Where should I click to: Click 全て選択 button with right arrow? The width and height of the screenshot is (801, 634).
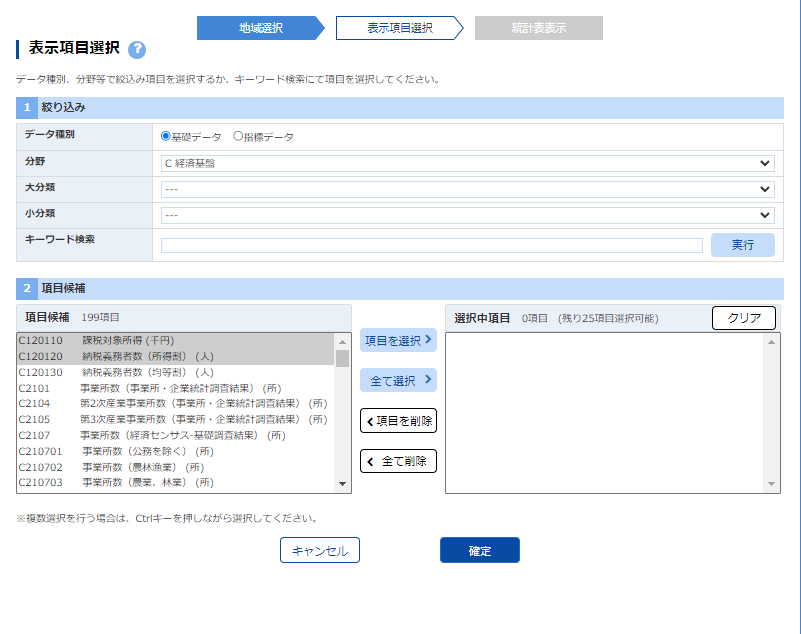tap(398, 380)
